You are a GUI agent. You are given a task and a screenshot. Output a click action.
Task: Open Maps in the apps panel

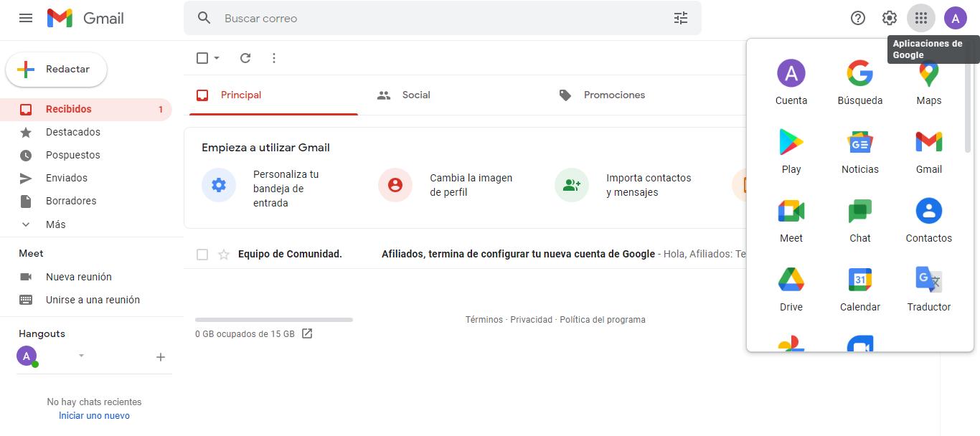[929, 82]
